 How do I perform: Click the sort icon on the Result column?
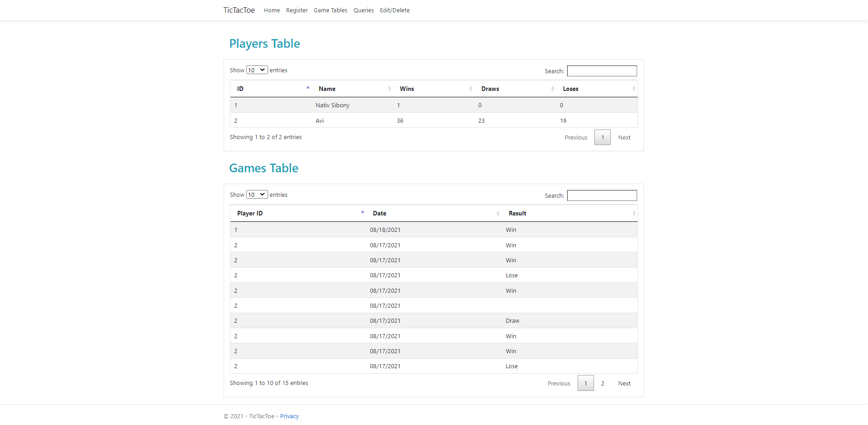634,213
